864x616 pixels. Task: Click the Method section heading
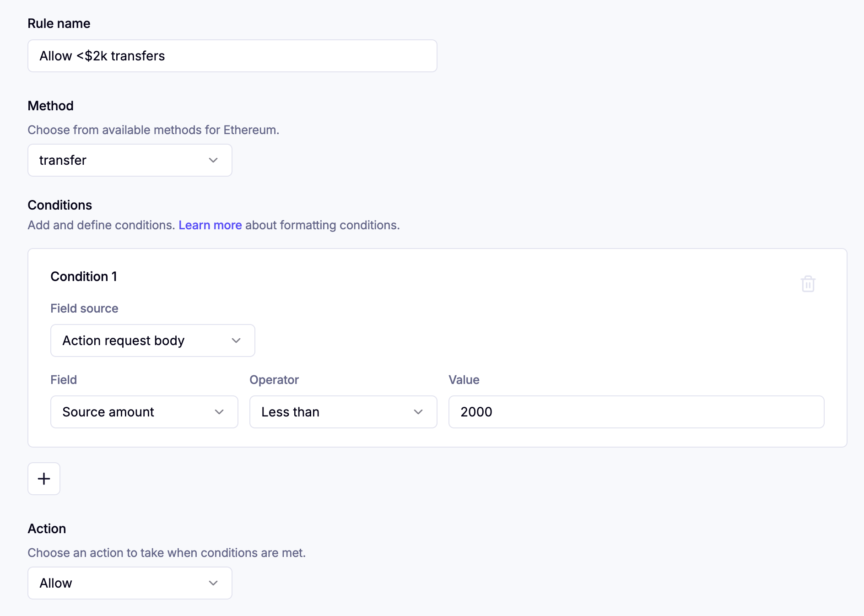(x=51, y=106)
